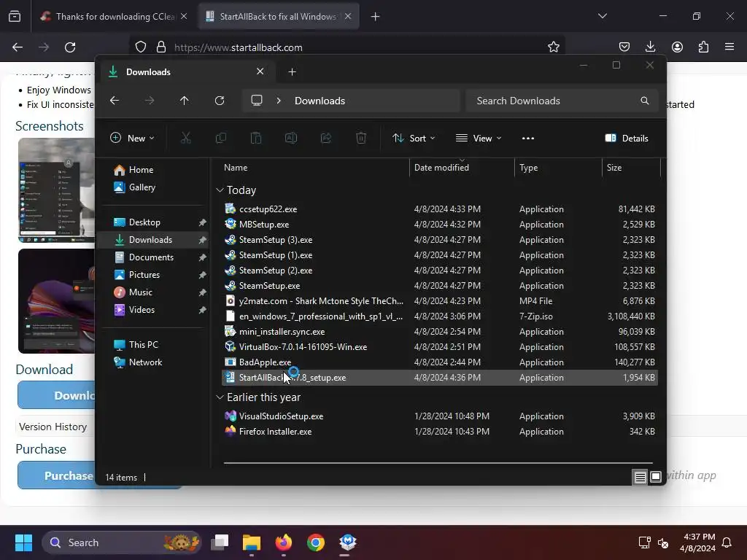
Task: Bookmark this page with the star icon
Action: click(x=553, y=47)
